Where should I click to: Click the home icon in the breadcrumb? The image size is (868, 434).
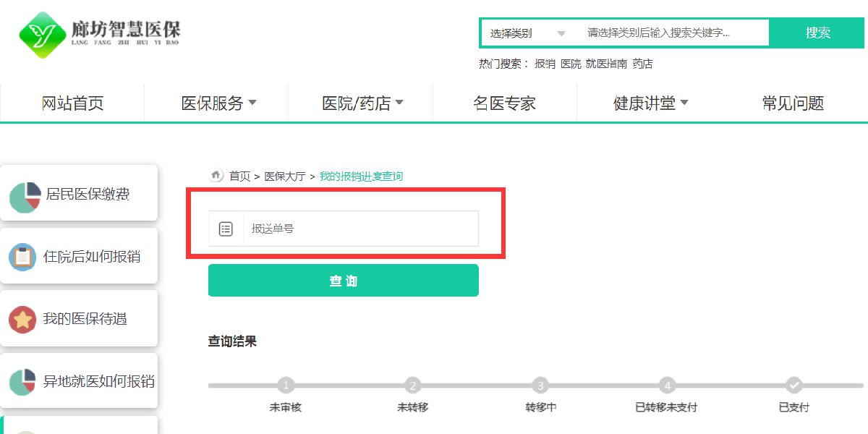(x=216, y=176)
